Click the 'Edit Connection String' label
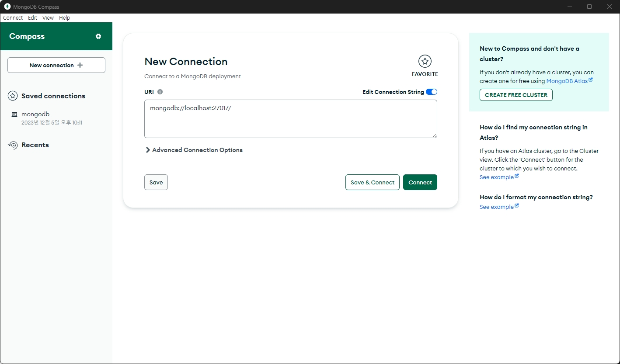620x364 pixels. coord(393,92)
